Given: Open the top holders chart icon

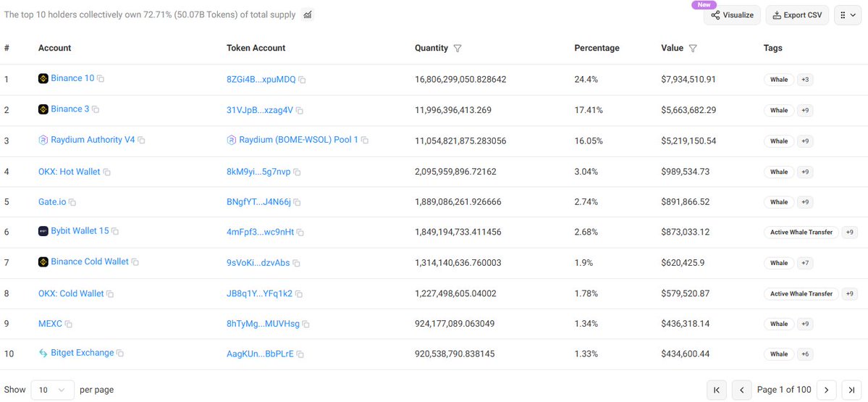Looking at the screenshot, I should pos(308,15).
